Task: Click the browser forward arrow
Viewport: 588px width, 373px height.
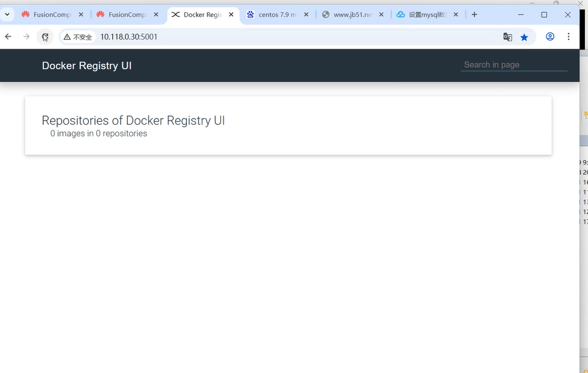Action: click(x=27, y=37)
